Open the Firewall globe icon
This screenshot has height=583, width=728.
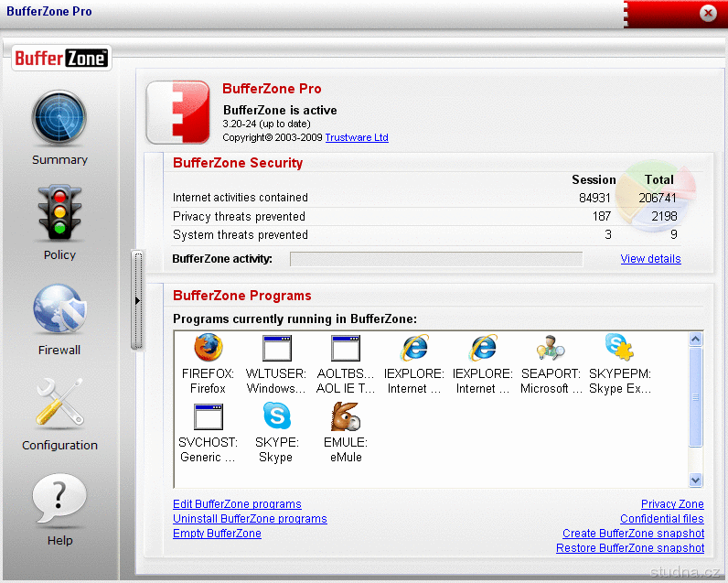click(x=59, y=309)
